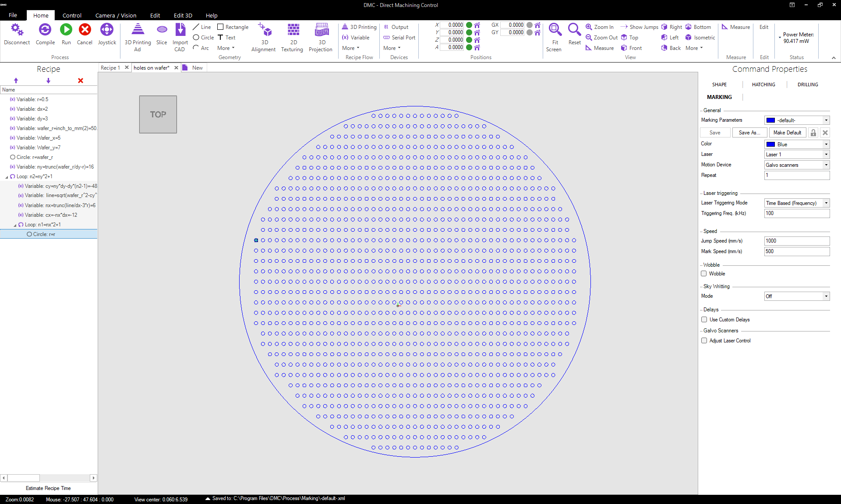This screenshot has height=504, width=841.
Task: Click Estimate Recipe Time
Action: (x=48, y=488)
